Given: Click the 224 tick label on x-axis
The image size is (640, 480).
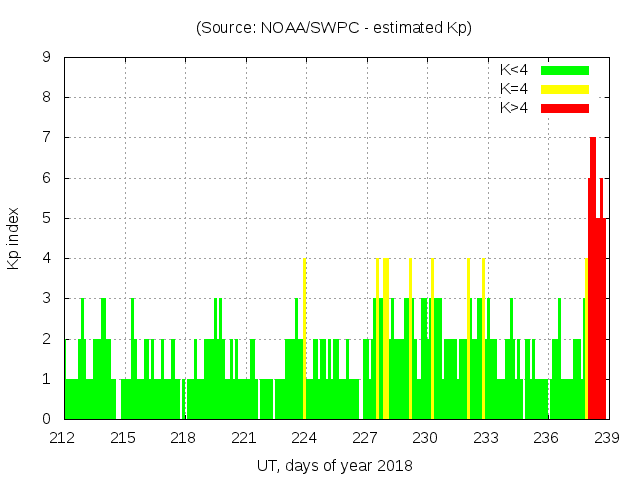Looking at the screenshot, I should pos(304,438).
